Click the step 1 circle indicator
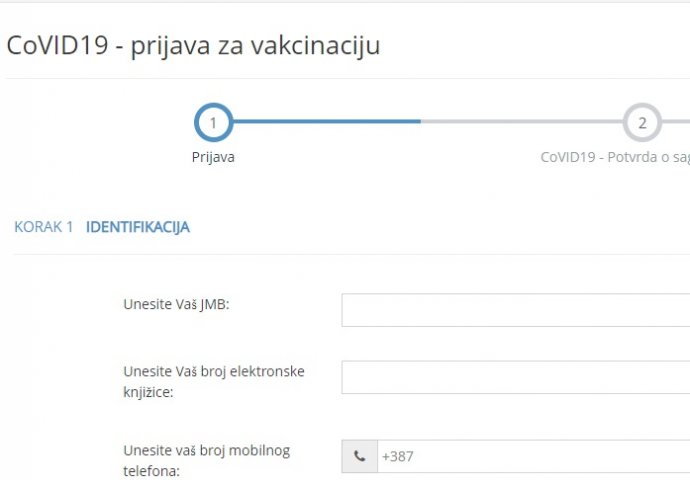The height and width of the screenshot is (480, 690). coord(213,123)
